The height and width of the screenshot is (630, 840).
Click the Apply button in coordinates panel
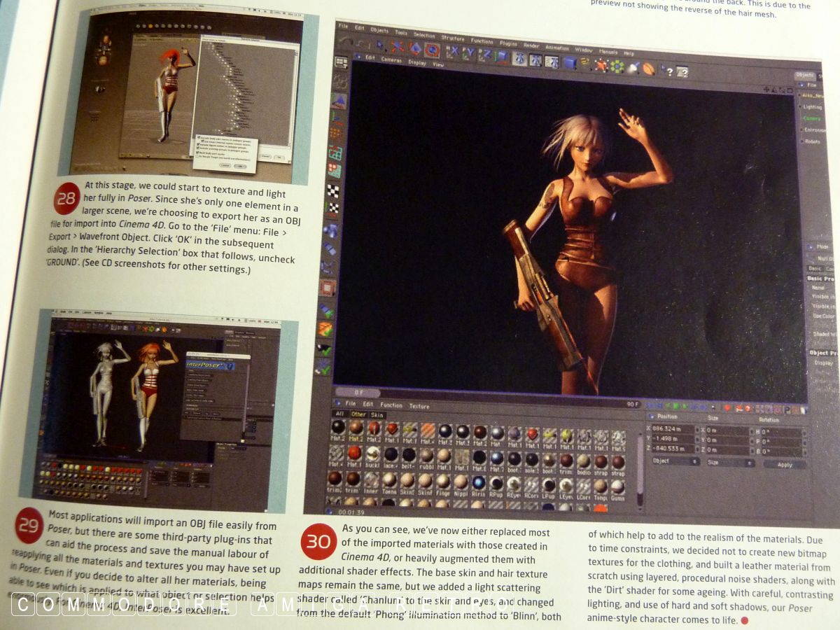784,465
